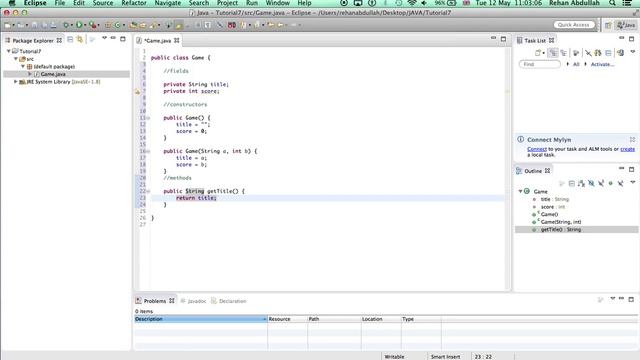This screenshot has width=640, height=360.
Task: Collapse the default package node
Action: pos(23,66)
